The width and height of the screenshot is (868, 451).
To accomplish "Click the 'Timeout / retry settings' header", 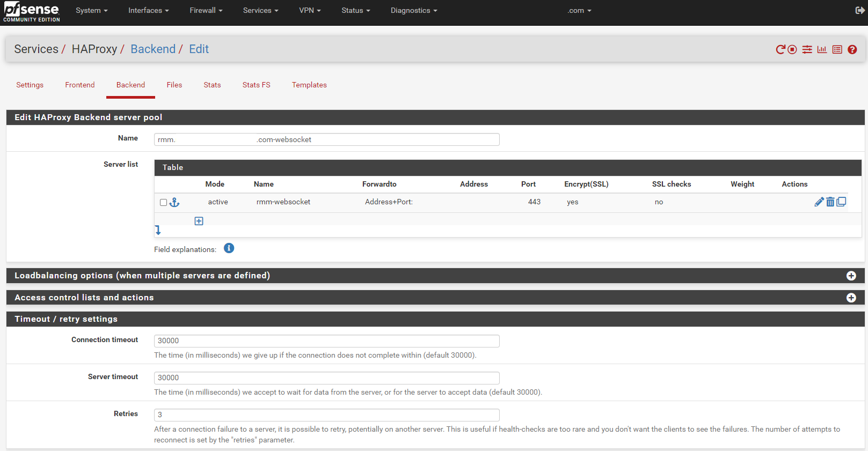I will pos(435,319).
